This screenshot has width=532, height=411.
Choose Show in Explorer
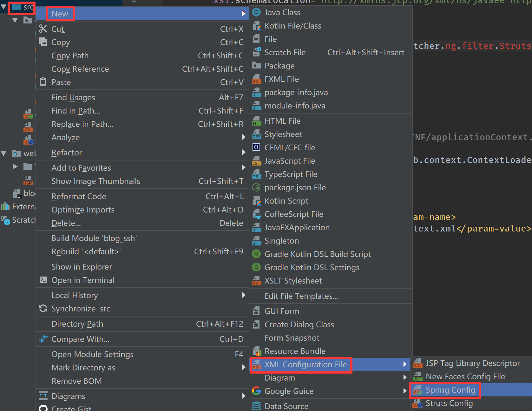click(x=142, y=267)
